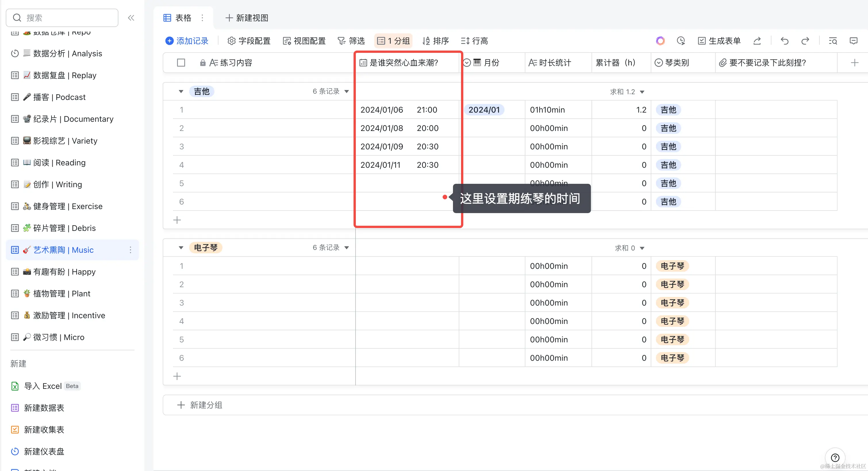Open the automation clock icon in toolbar
Screen dimensions: 868x471
pyautogui.click(x=681, y=41)
